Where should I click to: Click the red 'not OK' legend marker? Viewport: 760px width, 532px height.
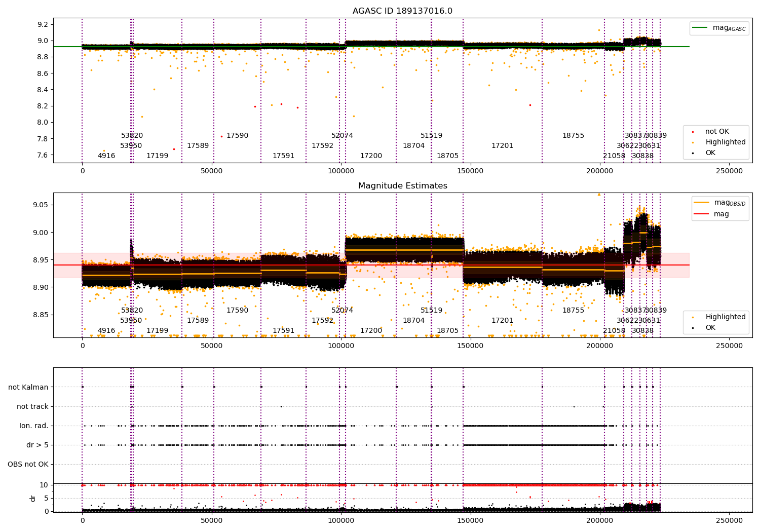tap(693, 132)
